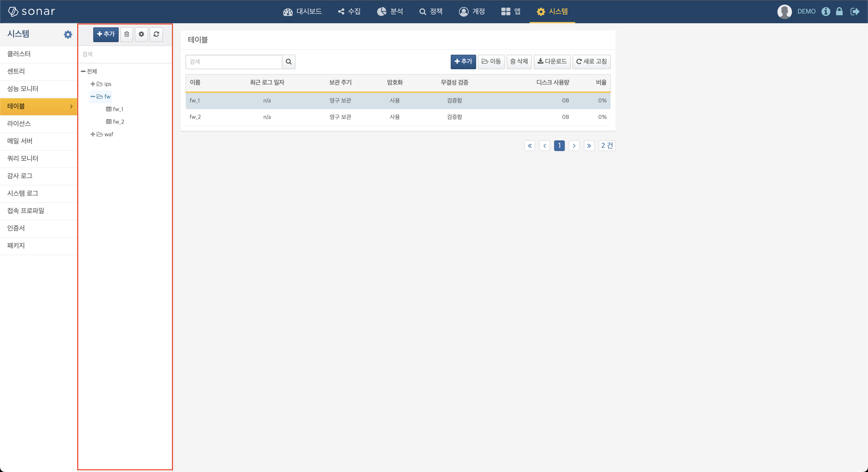The width and height of the screenshot is (868, 472).
Task: Click gear icon in tree panel toolbar
Action: point(141,34)
